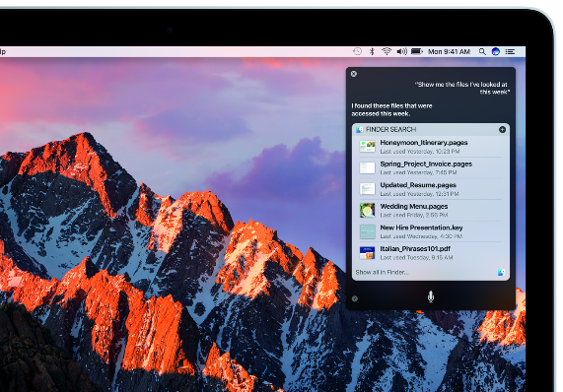Click 'Last used Friday, 2:55 PM' text
This screenshot has width=563, height=392.
(x=414, y=215)
